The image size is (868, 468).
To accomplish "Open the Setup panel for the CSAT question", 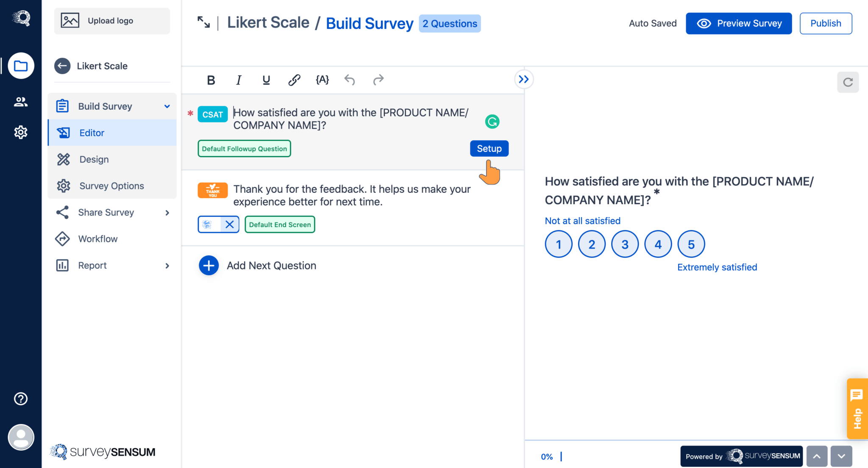I will tap(489, 149).
